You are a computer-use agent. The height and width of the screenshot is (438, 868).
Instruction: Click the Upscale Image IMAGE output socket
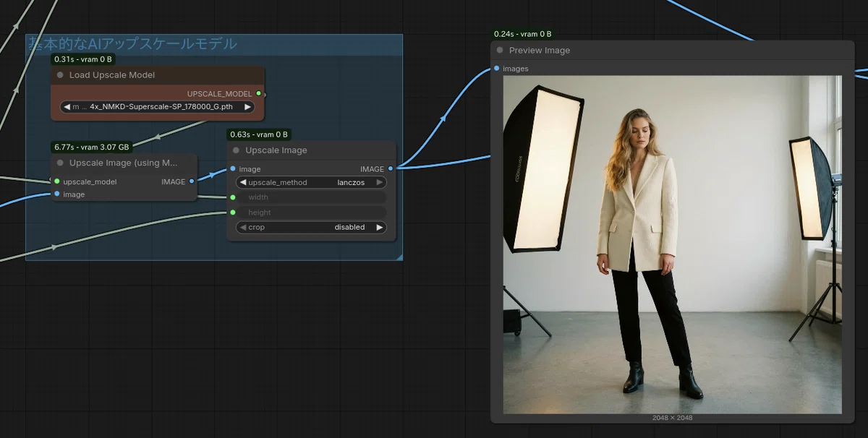[391, 168]
